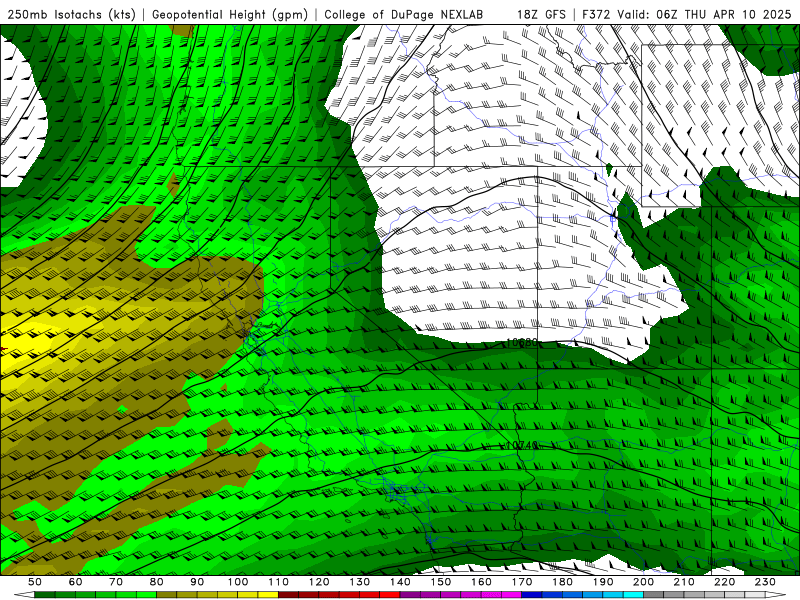Click the '220' value on the color scale

[x=724, y=582]
